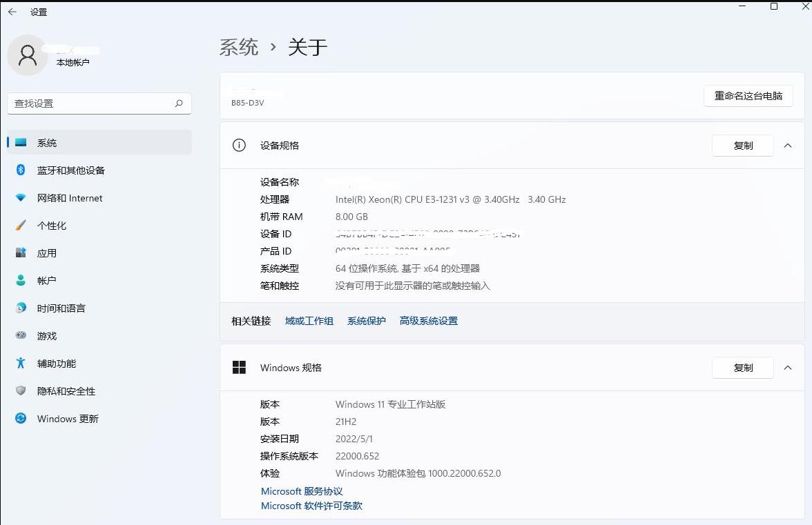
Task: Copy device specs with 复制 button
Action: pyautogui.click(x=743, y=146)
